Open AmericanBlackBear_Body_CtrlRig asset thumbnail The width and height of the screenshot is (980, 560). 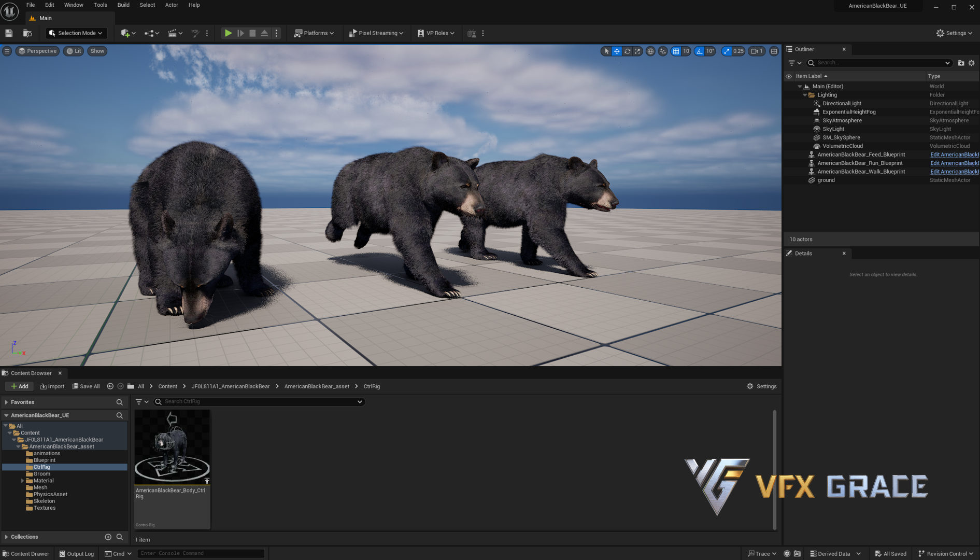click(172, 447)
